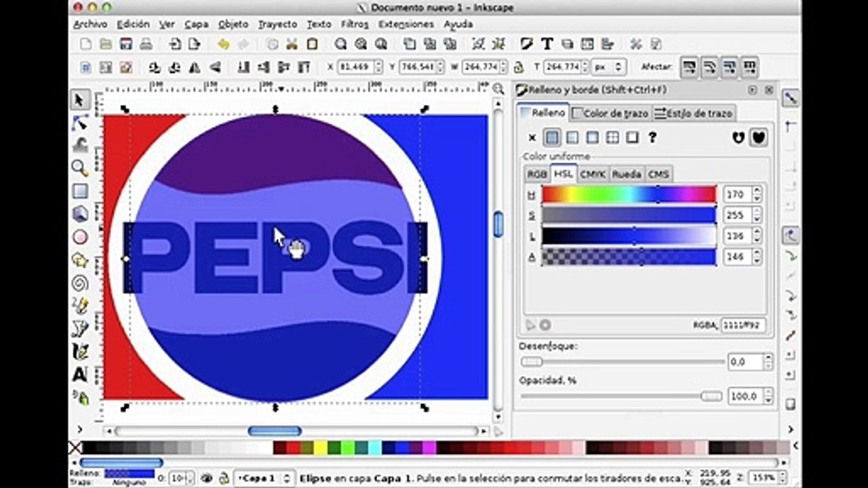Select the Calligraphy tool
This screenshot has height=488, width=868.
pyautogui.click(x=80, y=352)
